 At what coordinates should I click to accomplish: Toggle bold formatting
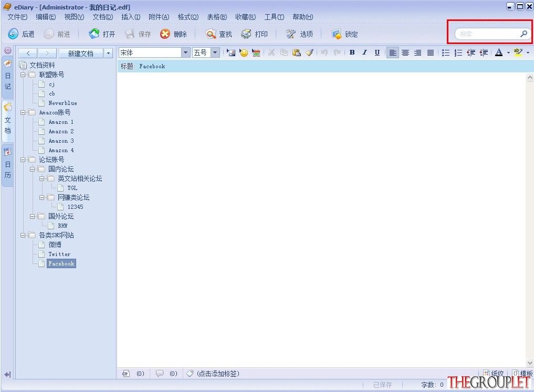(352, 52)
